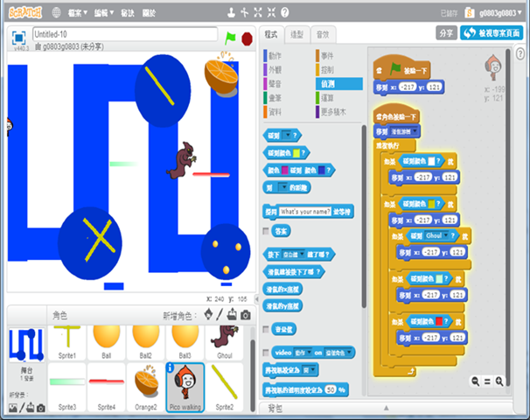
Task: Click the Scratch logo
Action: click(x=25, y=12)
